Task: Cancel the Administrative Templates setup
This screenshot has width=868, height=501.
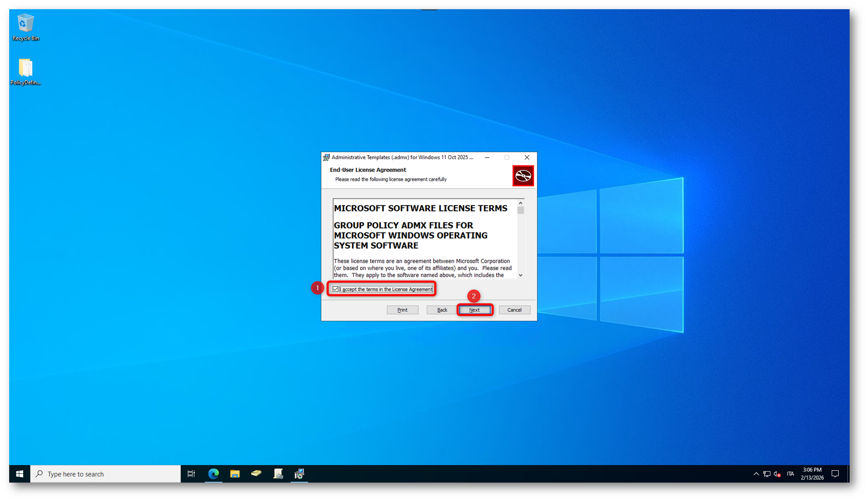Action: 514,310
